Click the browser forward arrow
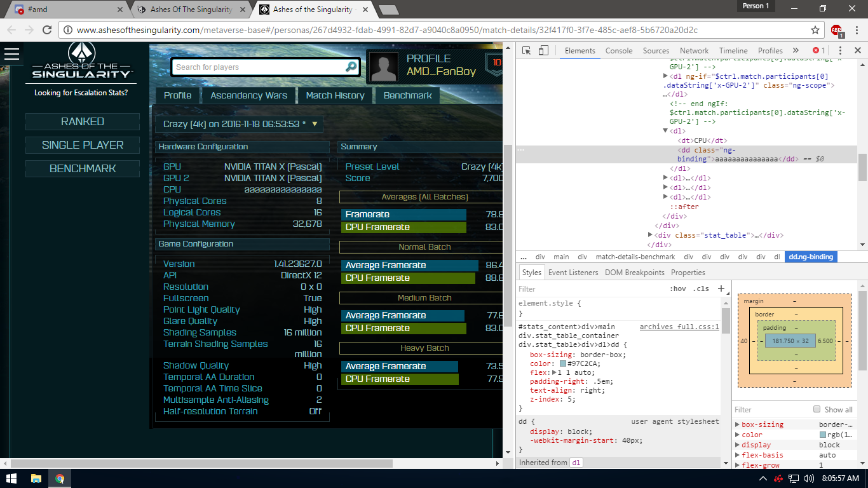Screen dimensions: 868x488 pos(29,30)
